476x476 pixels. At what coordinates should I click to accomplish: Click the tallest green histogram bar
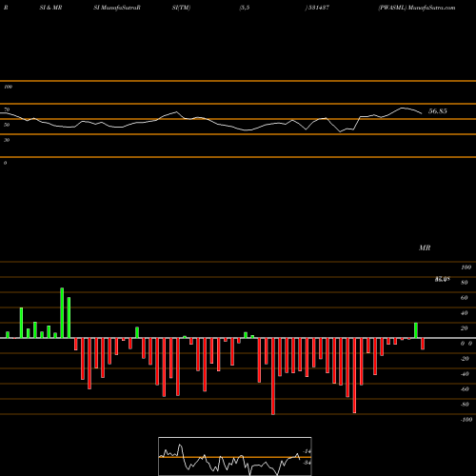coord(62,313)
